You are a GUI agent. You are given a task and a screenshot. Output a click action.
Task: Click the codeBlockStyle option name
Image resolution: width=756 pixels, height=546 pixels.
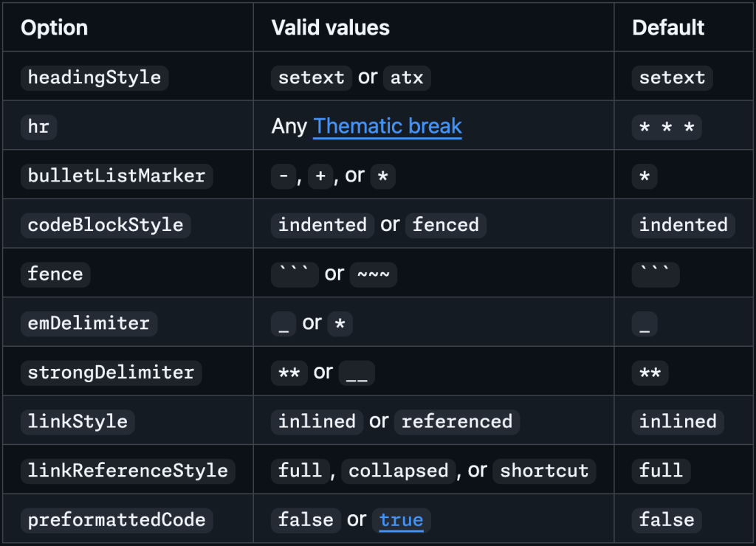point(106,225)
